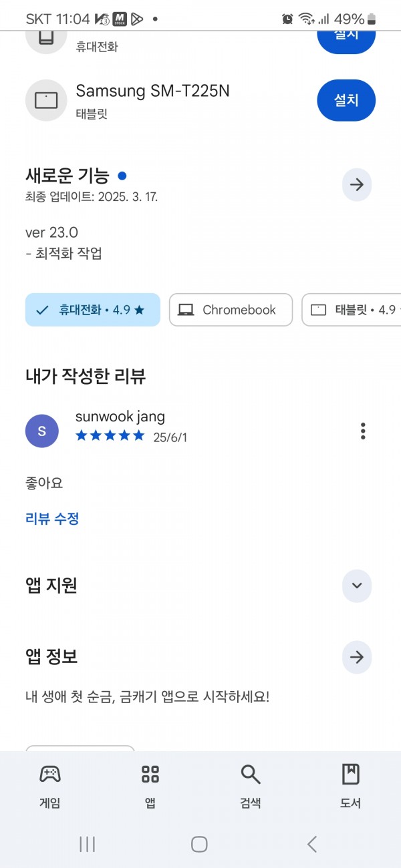This screenshot has height=868, width=401.
Task: Expand the 앱 지원 section chevron
Action: (357, 586)
